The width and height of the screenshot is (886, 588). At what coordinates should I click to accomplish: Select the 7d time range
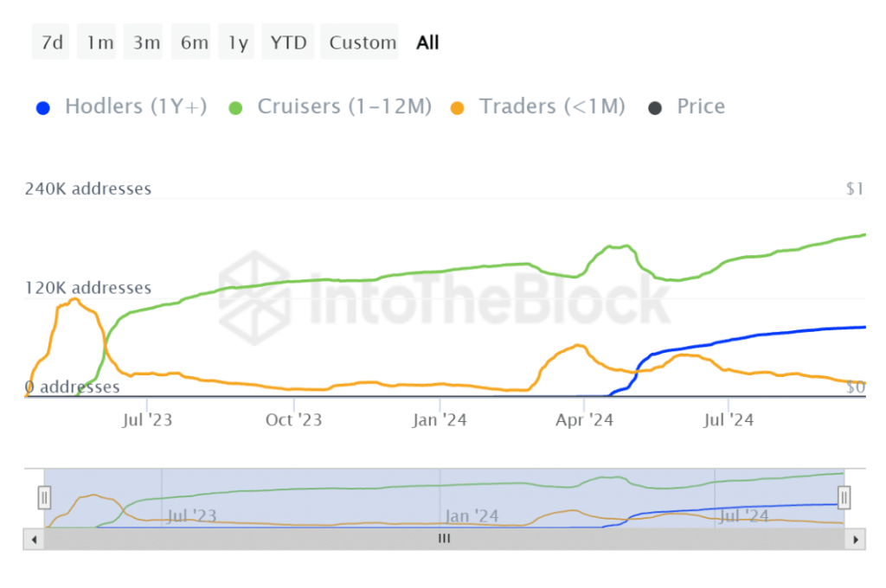(53, 42)
